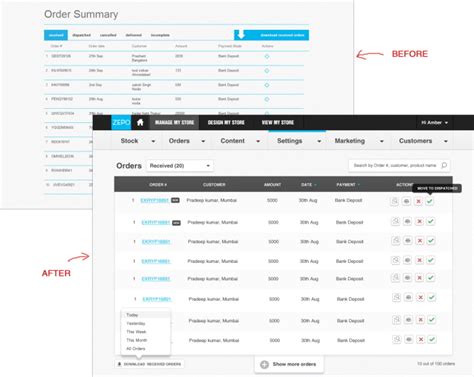Viewport: 474px width, 377px height.
Task: Click the Order # column header
Action: pyautogui.click(x=158, y=184)
